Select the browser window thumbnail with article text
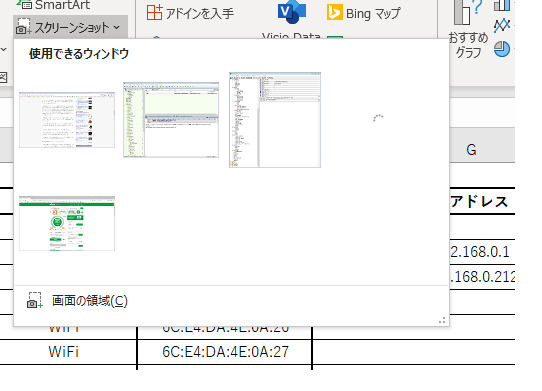This screenshot has height=391, width=542. click(x=67, y=120)
